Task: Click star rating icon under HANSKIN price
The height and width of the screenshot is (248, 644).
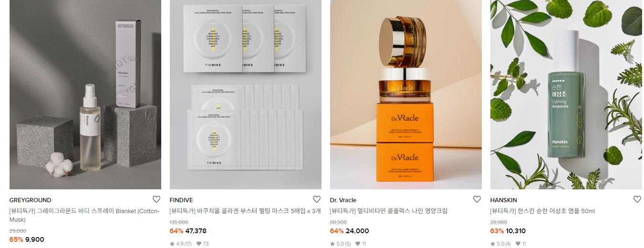Action: (493, 244)
